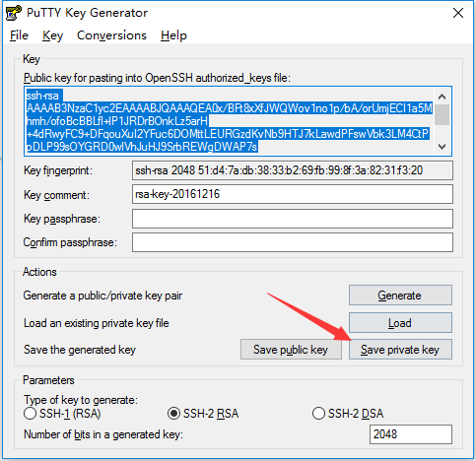Click 'Load an existing private key file' label
Image resolution: width=476 pixels, height=461 pixels.
click(97, 323)
